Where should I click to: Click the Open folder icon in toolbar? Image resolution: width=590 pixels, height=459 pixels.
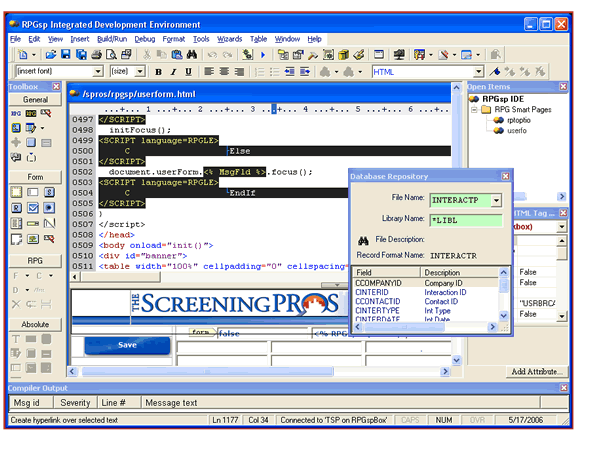click(x=51, y=55)
